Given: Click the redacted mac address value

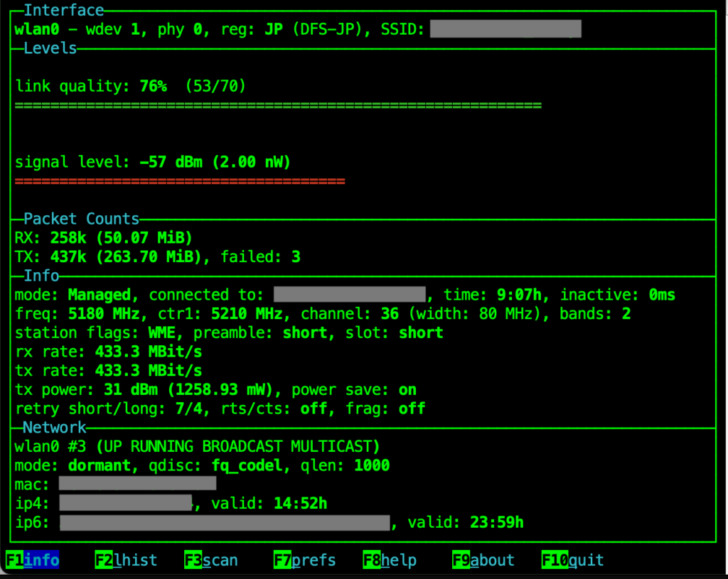Looking at the screenshot, I should point(137,485).
